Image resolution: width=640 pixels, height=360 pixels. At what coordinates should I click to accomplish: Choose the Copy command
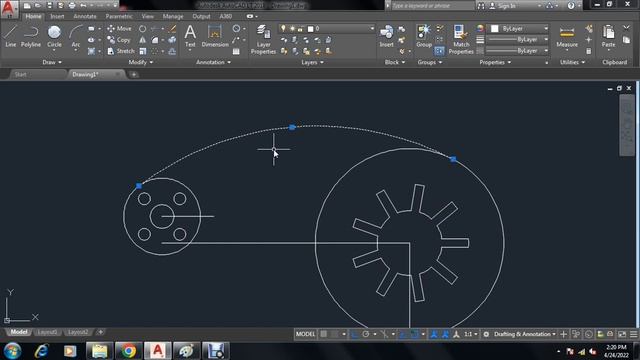pyautogui.click(x=119, y=40)
